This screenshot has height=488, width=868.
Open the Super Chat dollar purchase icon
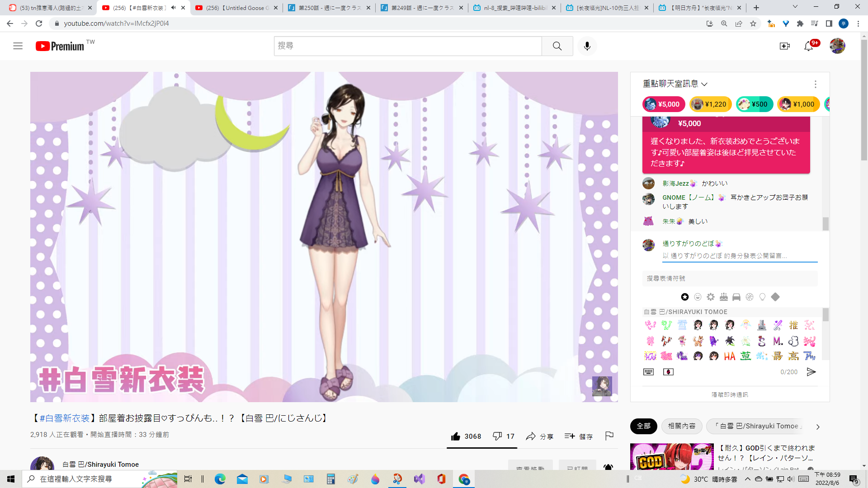point(668,372)
